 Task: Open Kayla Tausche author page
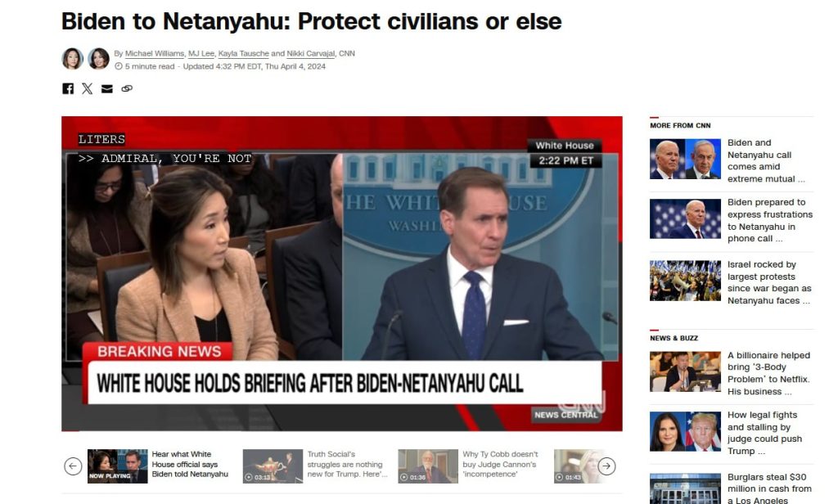243,53
